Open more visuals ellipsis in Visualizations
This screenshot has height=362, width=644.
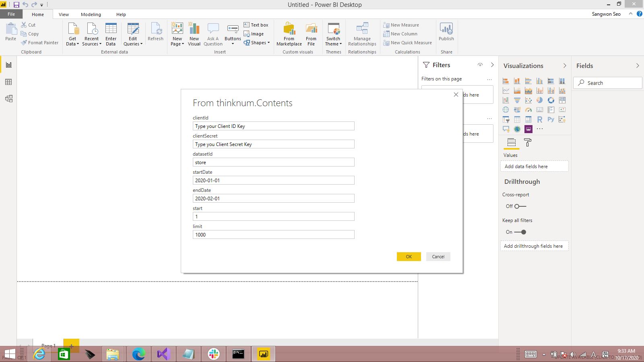tap(540, 129)
